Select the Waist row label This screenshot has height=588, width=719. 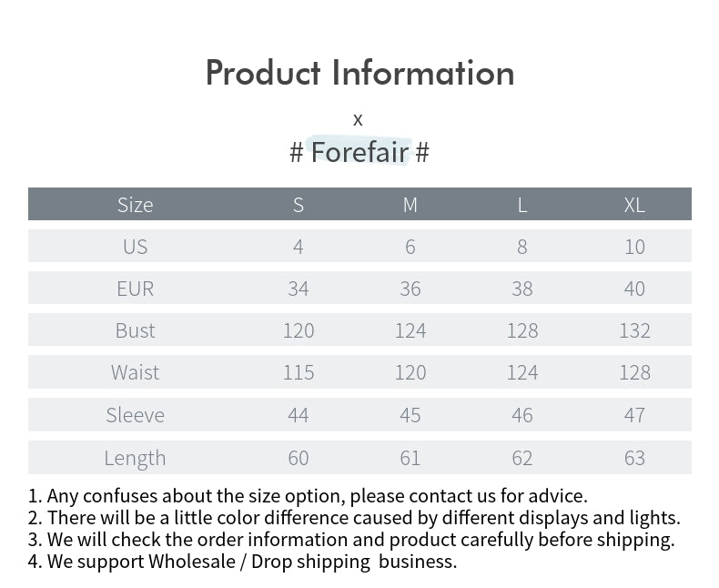135,372
